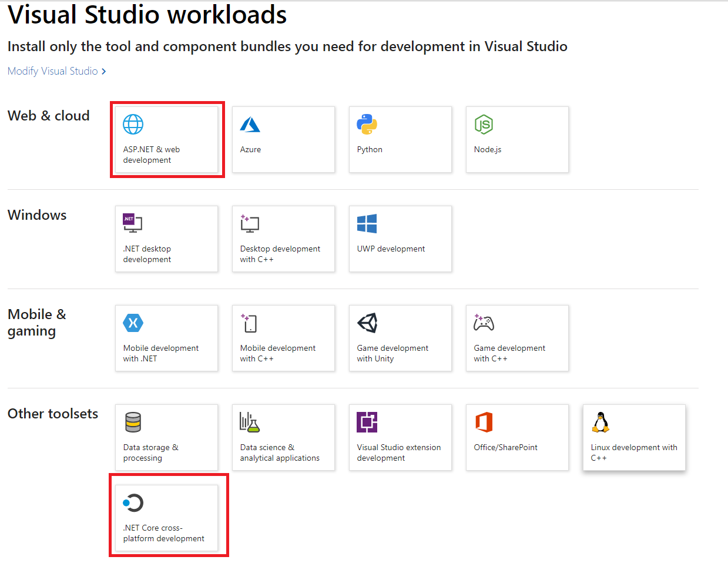
Task: Click the Mobile development with C++ phone icon
Action: click(249, 323)
